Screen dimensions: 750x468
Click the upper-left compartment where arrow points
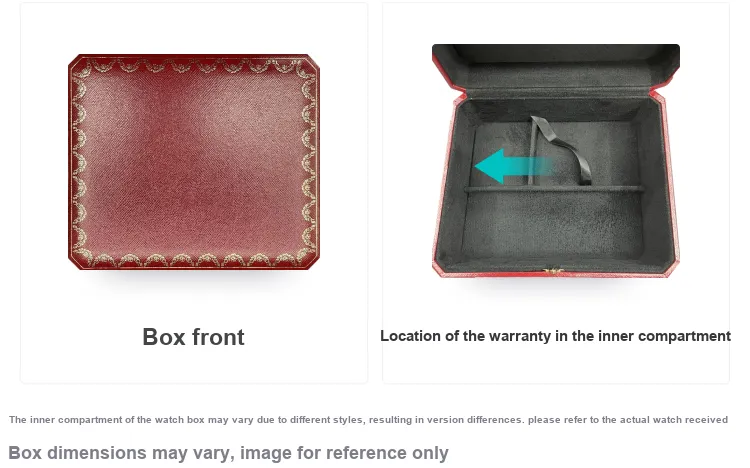pos(500,154)
